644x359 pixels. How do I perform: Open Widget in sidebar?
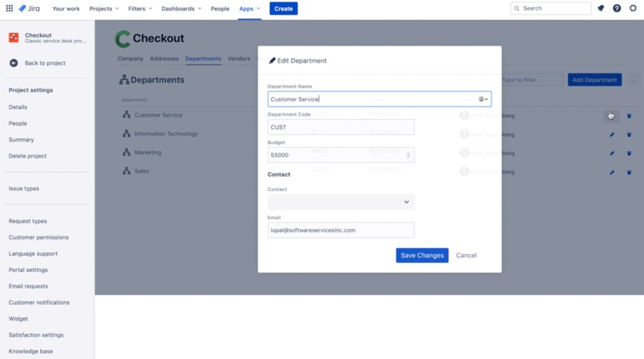click(18, 319)
